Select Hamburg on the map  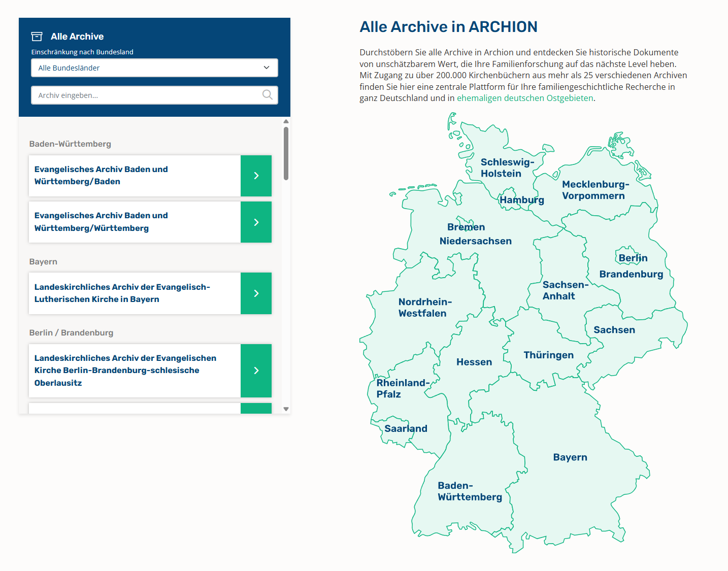click(x=521, y=200)
